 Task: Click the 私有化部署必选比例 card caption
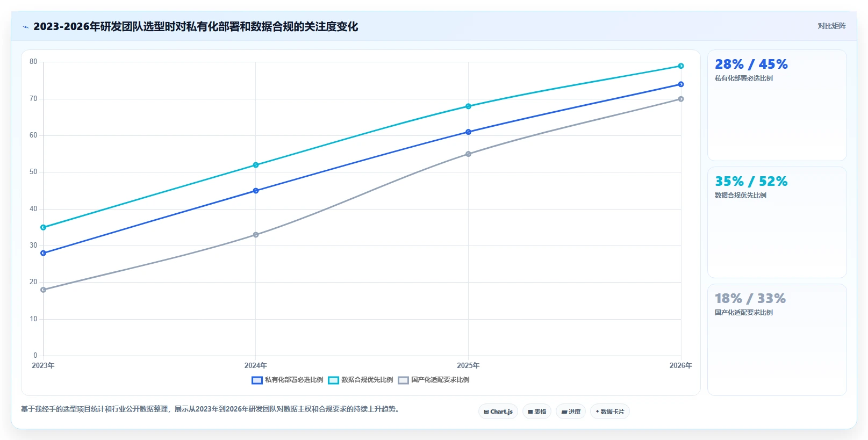click(x=744, y=78)
